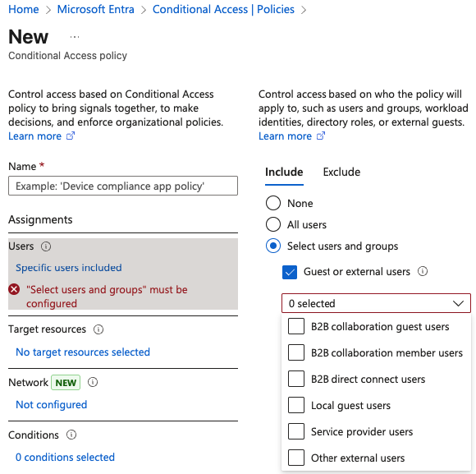Viewport: 476px width, 474px height.
Task: Select the None radio button
Action: click(273, 203)
